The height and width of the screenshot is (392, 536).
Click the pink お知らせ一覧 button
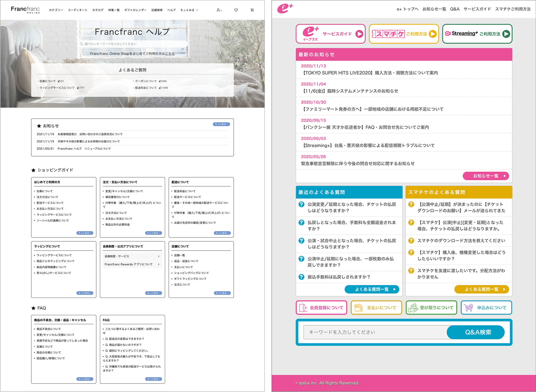[x=486, y=176]
